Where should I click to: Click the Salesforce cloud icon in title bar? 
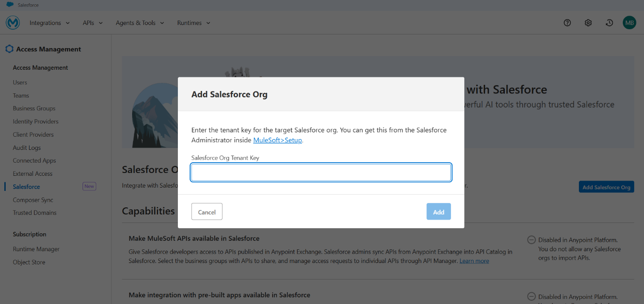[9, 5]
